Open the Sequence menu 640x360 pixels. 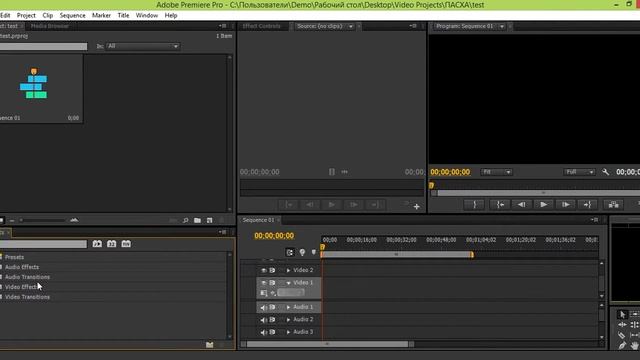pos(72,16)
